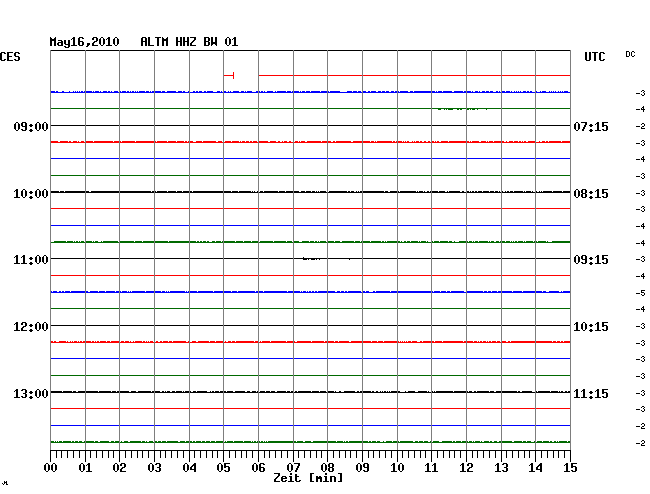Click the 10:15 UTC time label
Viewport: 650px width, 494px height.
591,327
